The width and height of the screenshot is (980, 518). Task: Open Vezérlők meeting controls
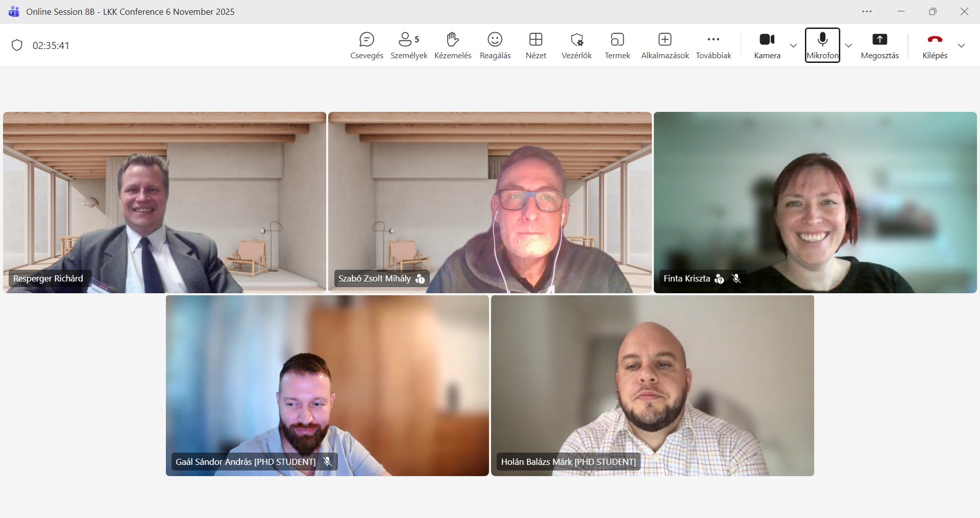[576, 45]
